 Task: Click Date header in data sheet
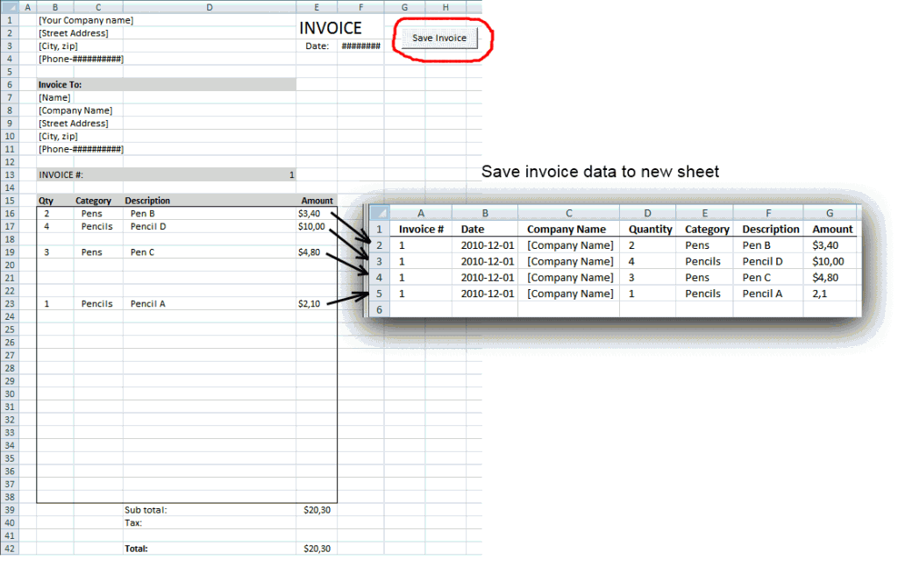(473, 230)
